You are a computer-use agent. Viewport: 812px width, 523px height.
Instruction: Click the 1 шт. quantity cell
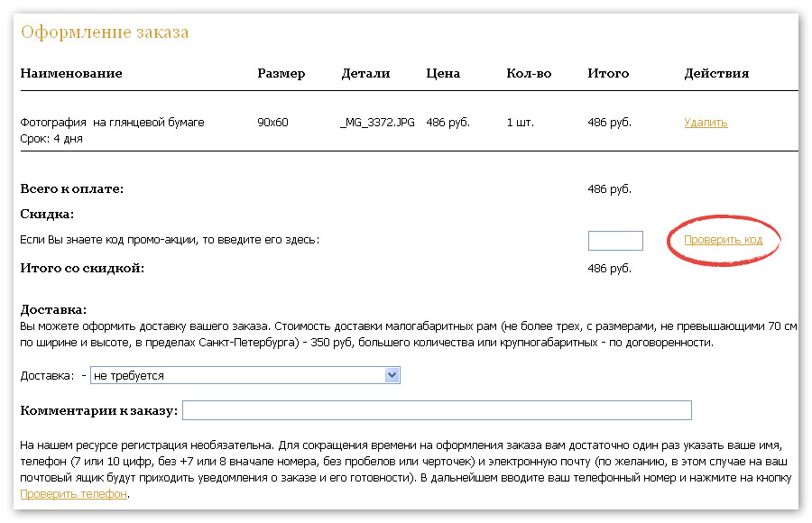[520, 123]
